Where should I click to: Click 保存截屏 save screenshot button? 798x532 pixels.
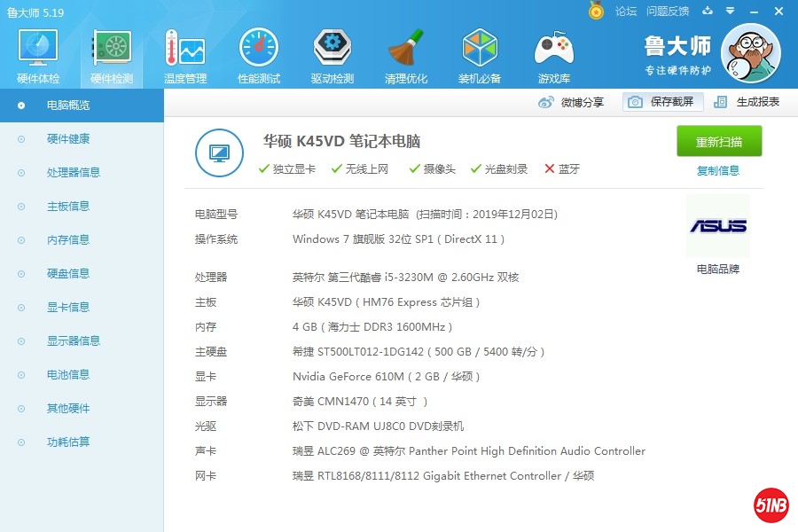pos(662,102)
